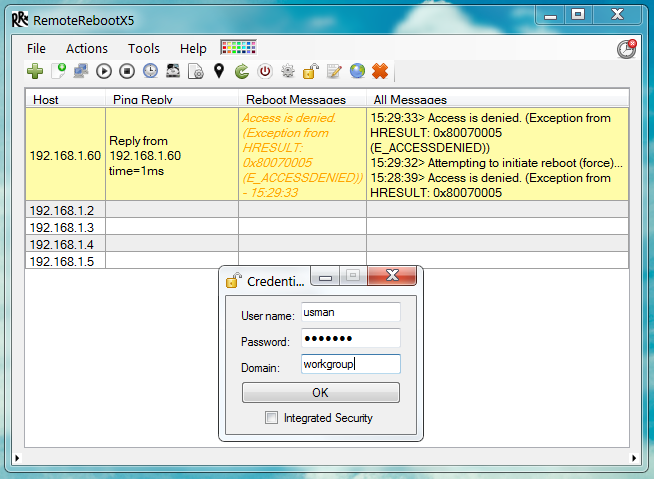
Task: Minimize the Credentials dialog
Action: (x=325, y=276)
